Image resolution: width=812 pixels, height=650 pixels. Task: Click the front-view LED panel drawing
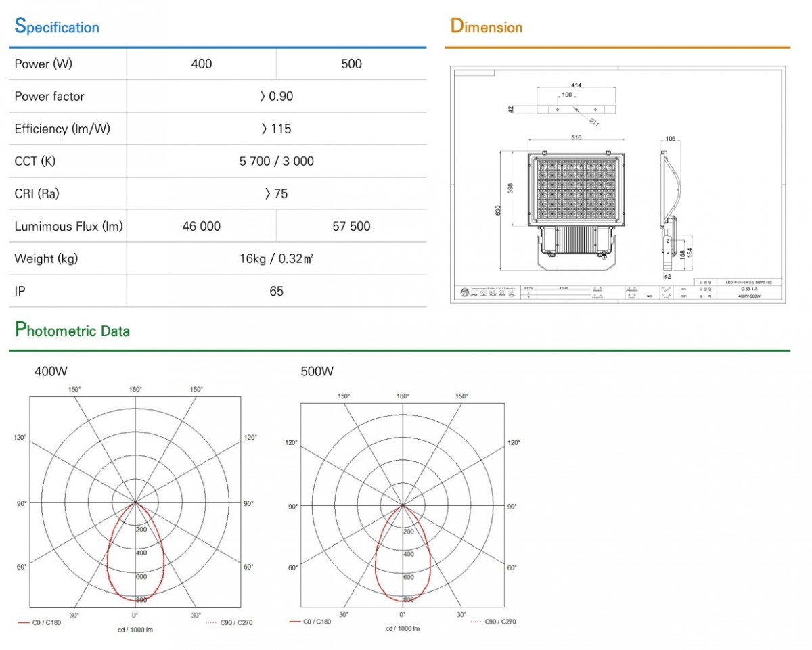577,188
